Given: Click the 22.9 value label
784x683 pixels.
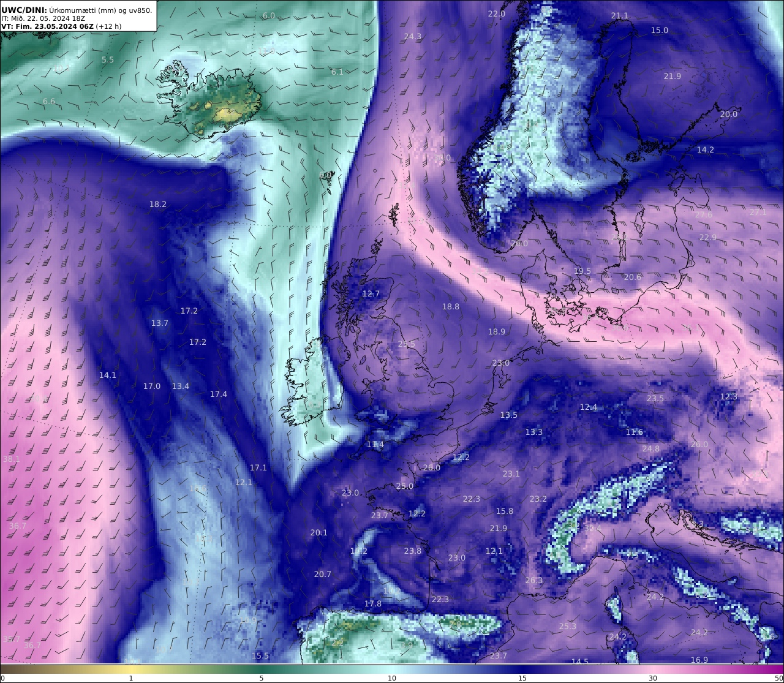Looking at the screenshot, I should [707, 237].
